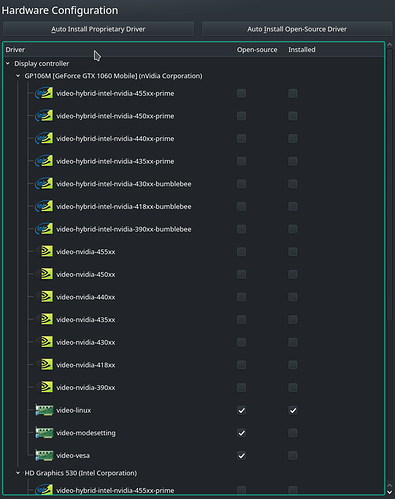Click the card icon of video-modesetting
Image resolution: width=395 pixels, height=499 pixels.
tap(44, 433)
